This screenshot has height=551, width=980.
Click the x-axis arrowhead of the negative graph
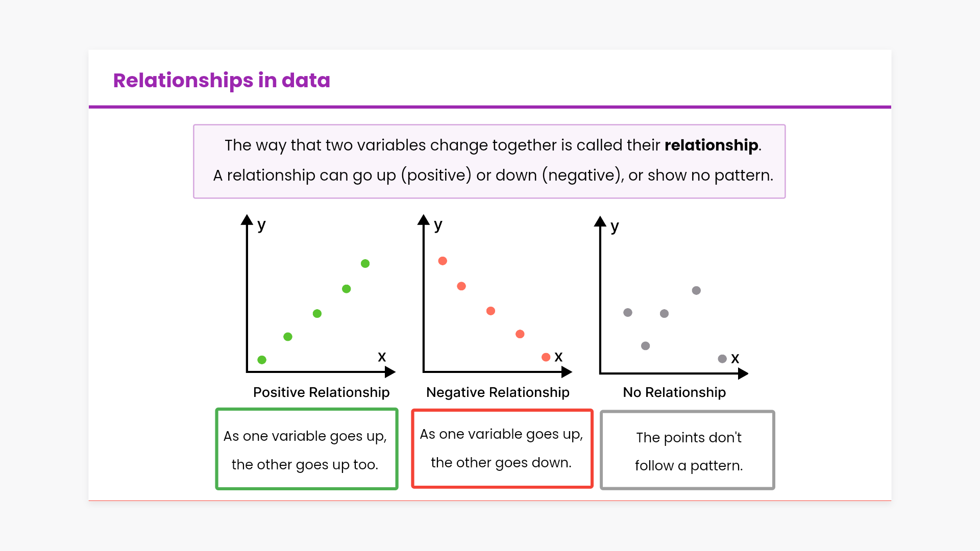(x=567, y=372)
